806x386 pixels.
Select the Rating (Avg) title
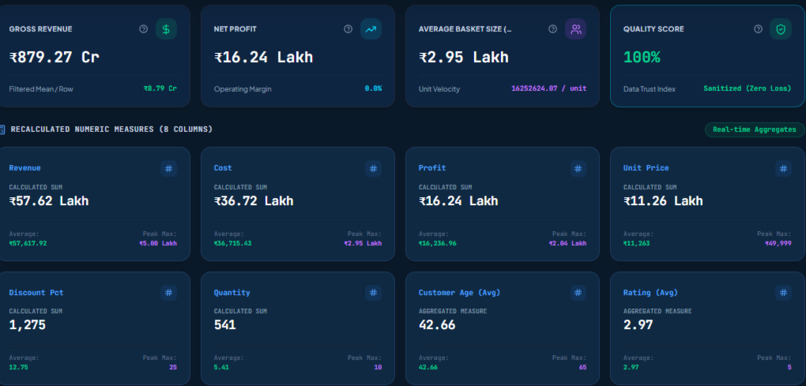point(650,292)
